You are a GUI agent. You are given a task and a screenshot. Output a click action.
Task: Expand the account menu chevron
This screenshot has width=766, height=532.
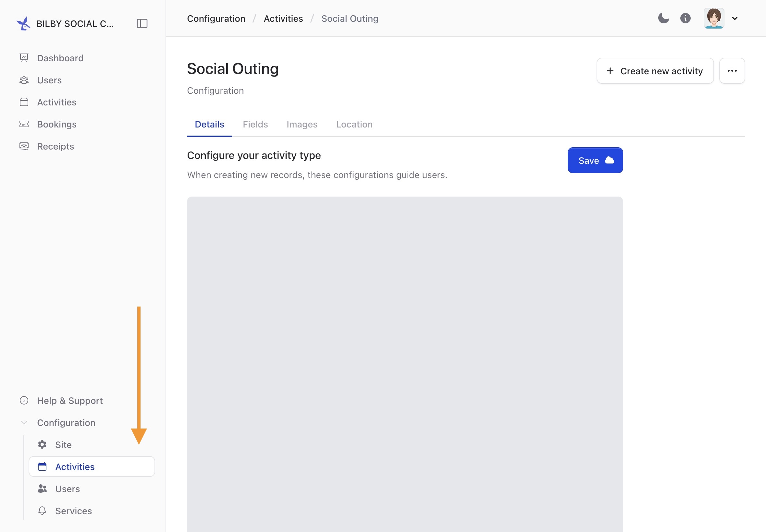click(x=735, y=18)
